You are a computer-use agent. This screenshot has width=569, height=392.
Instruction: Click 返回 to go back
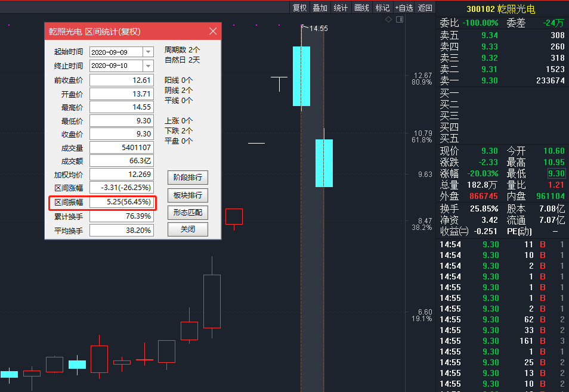click(x=425, y=8)
